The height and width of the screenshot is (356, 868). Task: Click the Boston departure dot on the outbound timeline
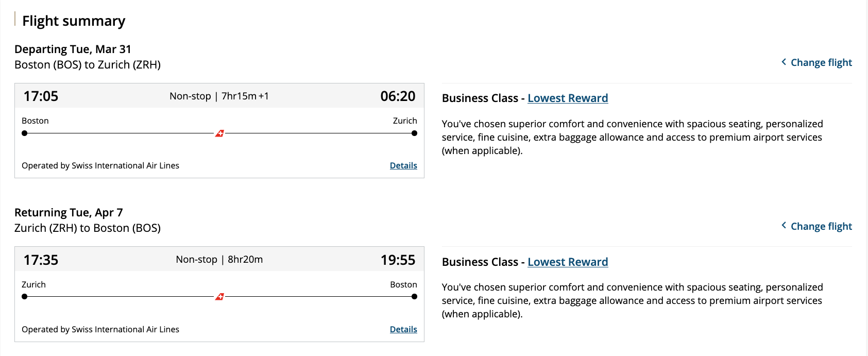(24, 133)
